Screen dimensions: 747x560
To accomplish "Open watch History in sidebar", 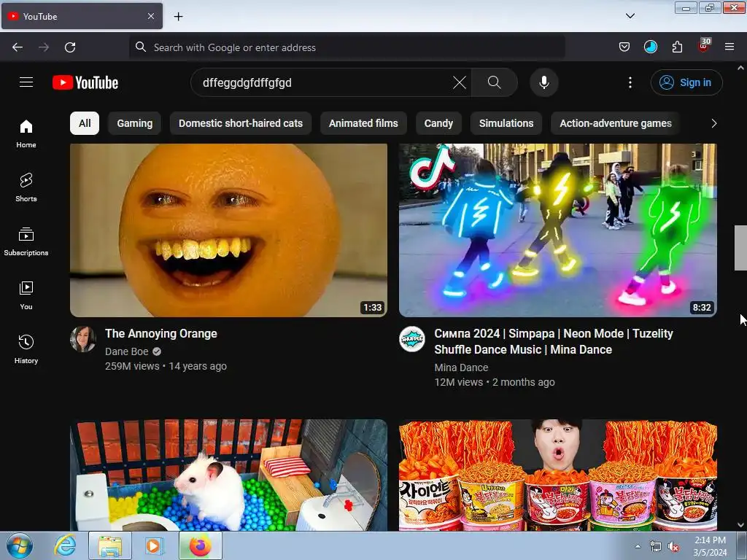I will (x=26, y=349).
